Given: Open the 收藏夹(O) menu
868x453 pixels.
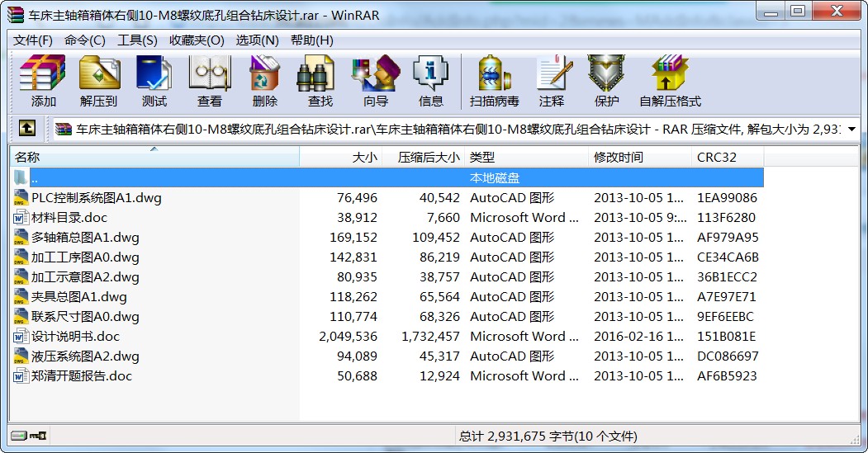Looking at the screenshot, I should 197,40.
